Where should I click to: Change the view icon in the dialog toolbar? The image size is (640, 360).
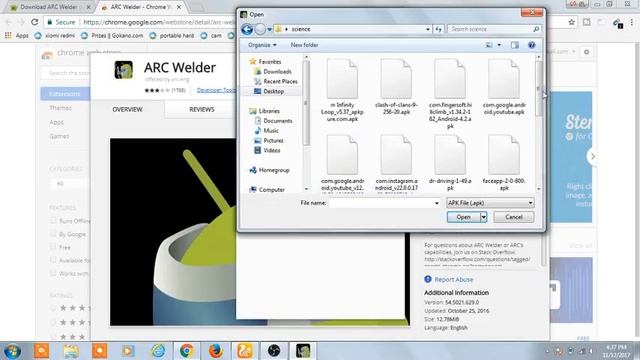coord(489,45)
